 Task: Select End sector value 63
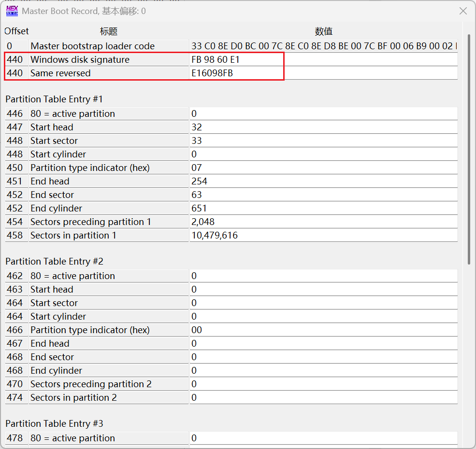323,195
